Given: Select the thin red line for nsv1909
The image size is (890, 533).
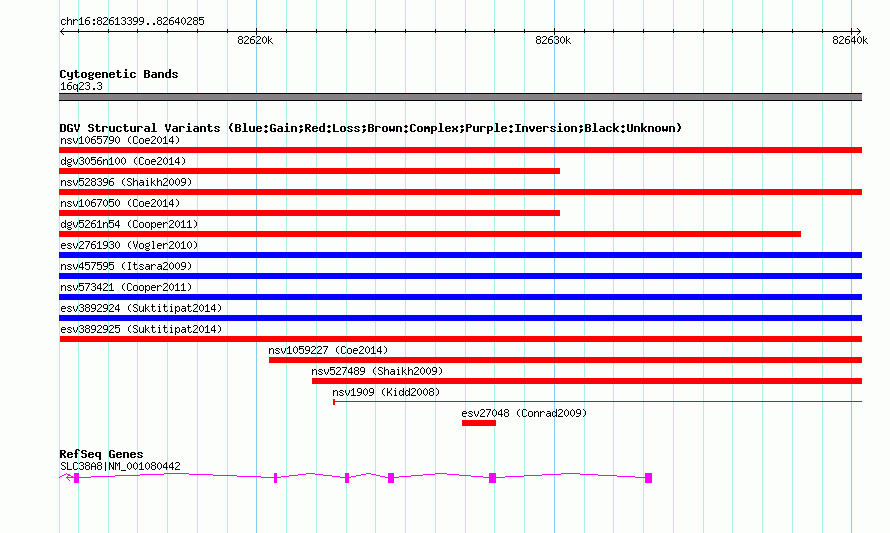Looking at the screenshot, I should click(597, 402).
